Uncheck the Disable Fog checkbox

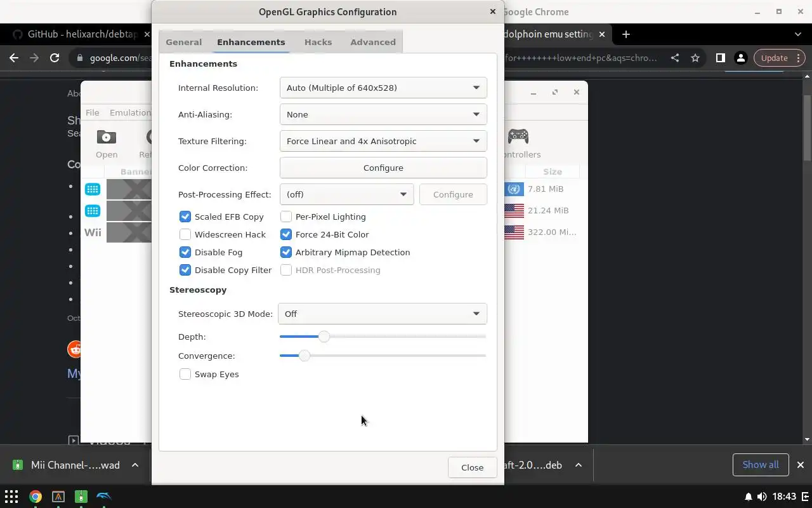(185, 252)
